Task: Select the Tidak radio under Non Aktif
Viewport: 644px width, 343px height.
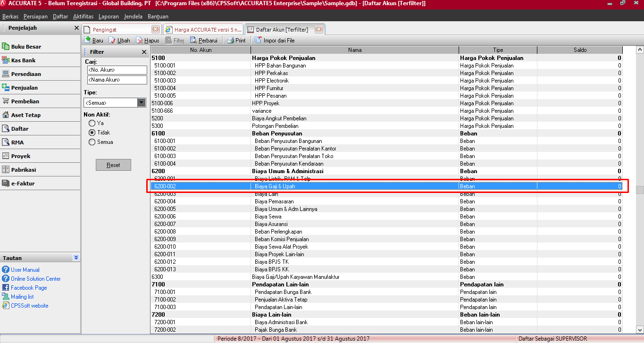Action: click(92, 133)
